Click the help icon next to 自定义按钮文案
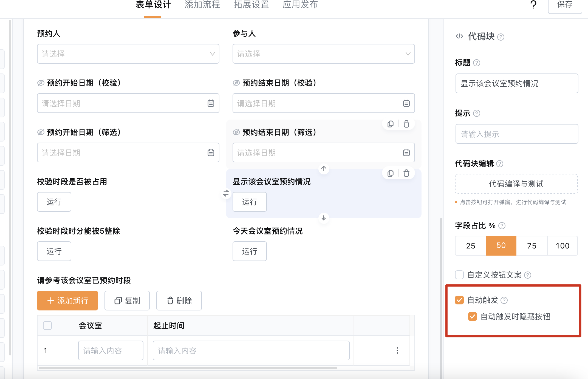588x379 pixels. pos(528,275)
